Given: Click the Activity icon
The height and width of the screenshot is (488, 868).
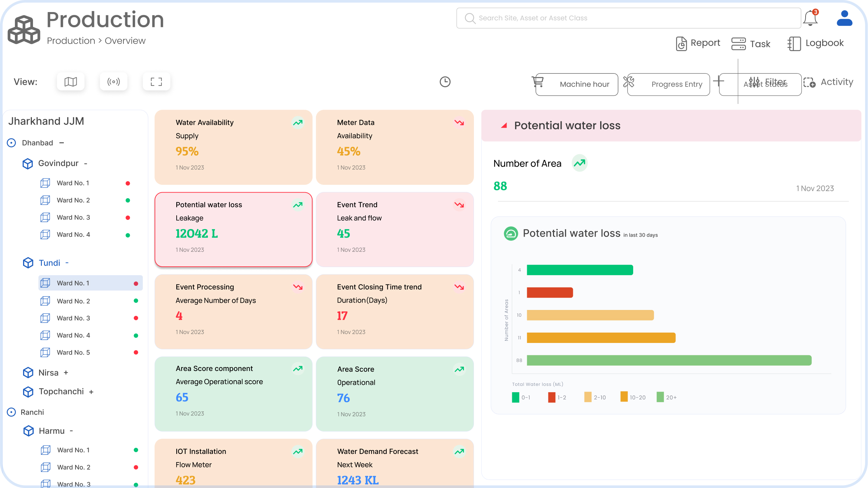Looking at the screenshot, I should coord(810,82).
